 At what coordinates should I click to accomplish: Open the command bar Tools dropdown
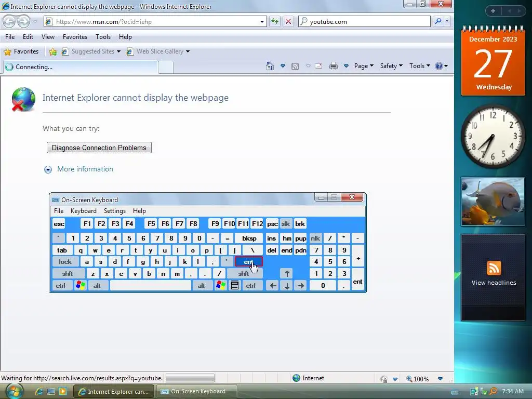coord(420,66)
